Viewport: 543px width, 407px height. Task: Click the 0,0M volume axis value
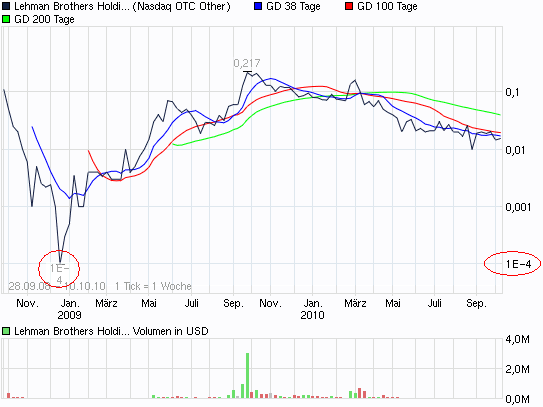pos(518,399)
